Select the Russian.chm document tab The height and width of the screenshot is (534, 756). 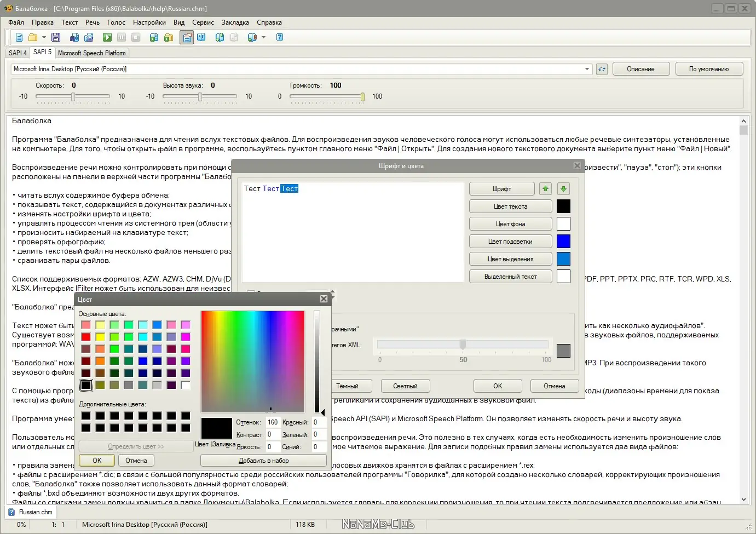(x=31, y=512)
